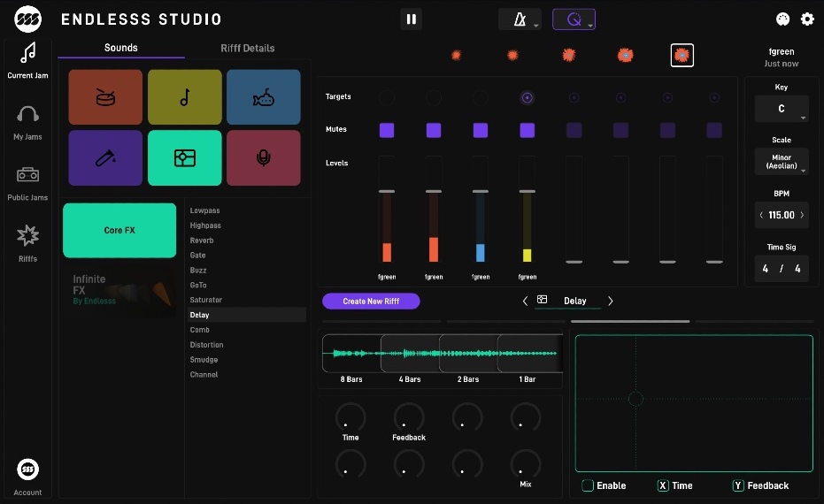Toggle X axis Time assignment
The height and width of the screenshot is (504, 824).
point(663,485)
